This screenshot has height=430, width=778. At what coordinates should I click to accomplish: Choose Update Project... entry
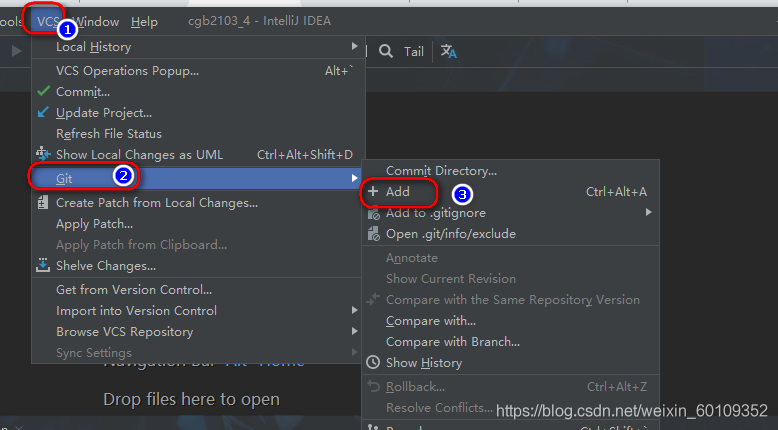pos(104,113)
